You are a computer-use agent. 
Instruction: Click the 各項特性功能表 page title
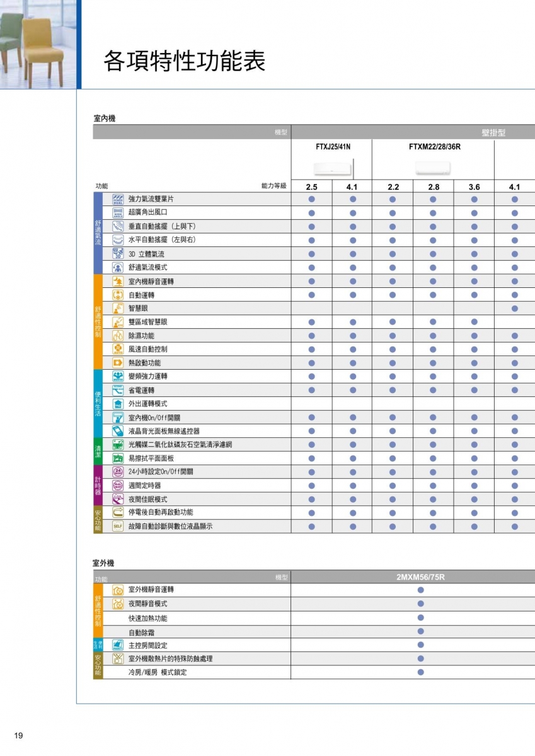[x=185, y=61]
